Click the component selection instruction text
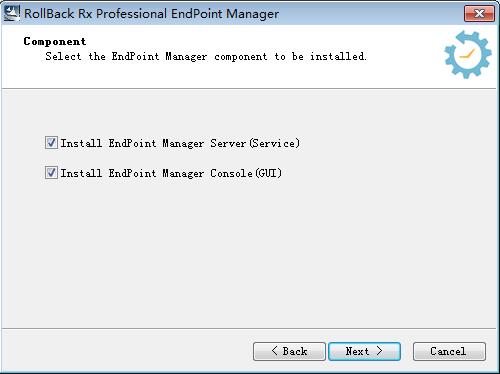This screenshot has width=500, height=374. [x=206, y=56]
